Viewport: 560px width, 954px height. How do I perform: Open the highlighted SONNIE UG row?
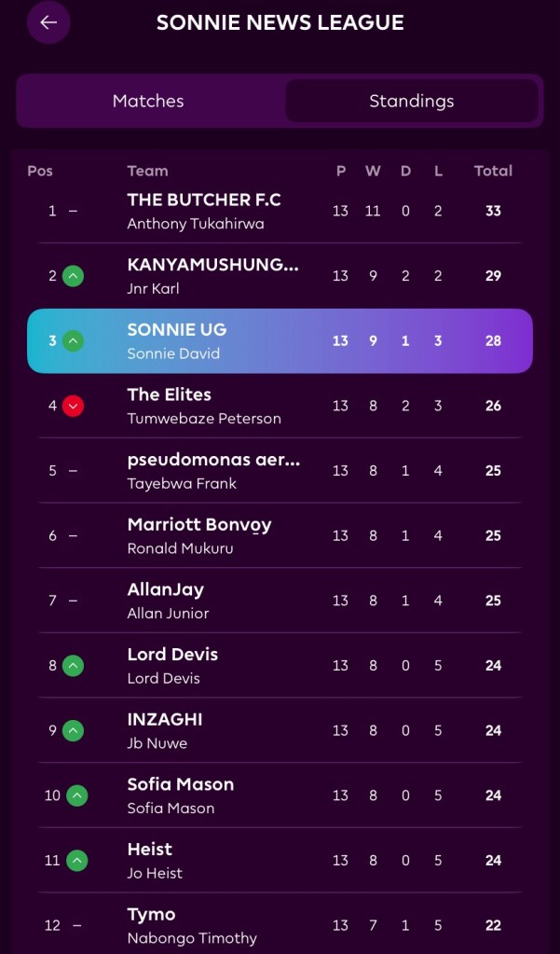pos(280,340)
